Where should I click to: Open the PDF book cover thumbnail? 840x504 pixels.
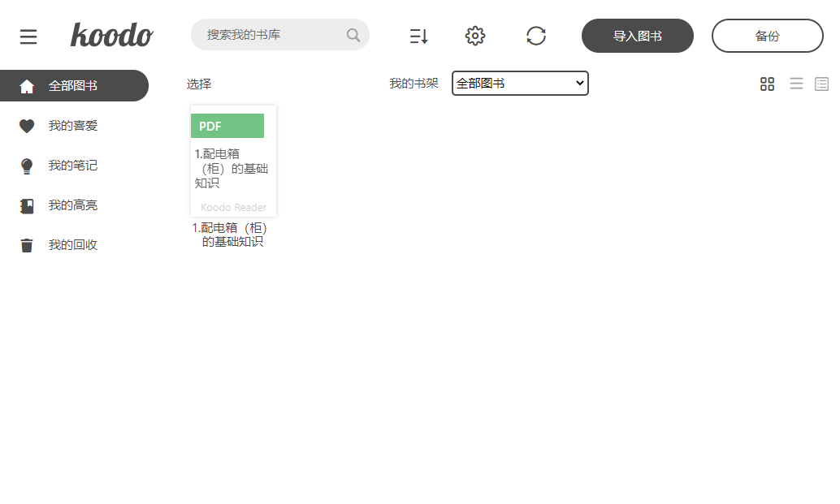pyautogui.click(x=234, y=161)
